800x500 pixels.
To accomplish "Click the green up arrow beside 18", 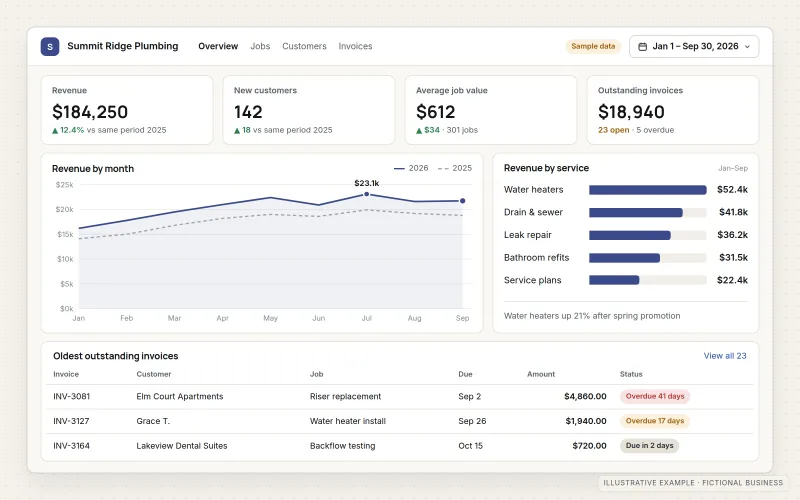I will click(237, 131).
